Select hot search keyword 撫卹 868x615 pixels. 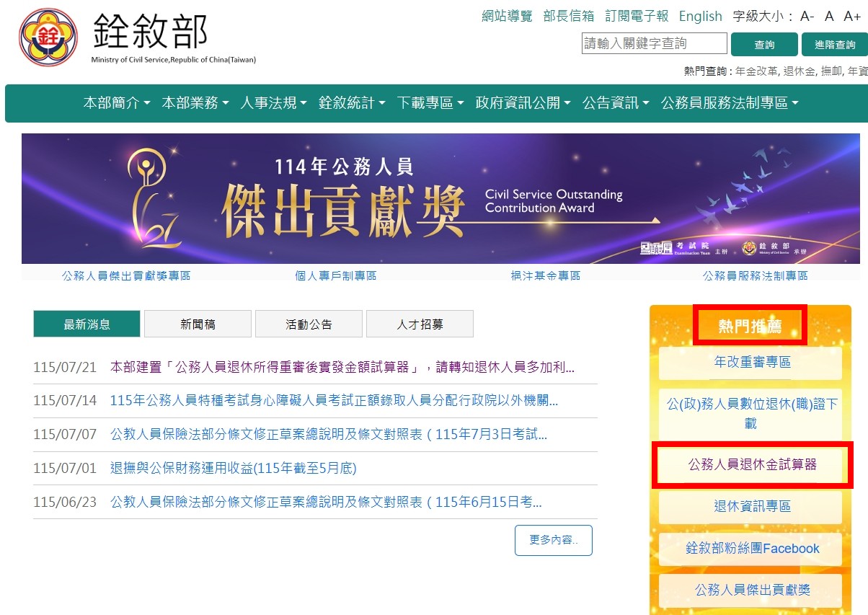(x=832, y=71)
